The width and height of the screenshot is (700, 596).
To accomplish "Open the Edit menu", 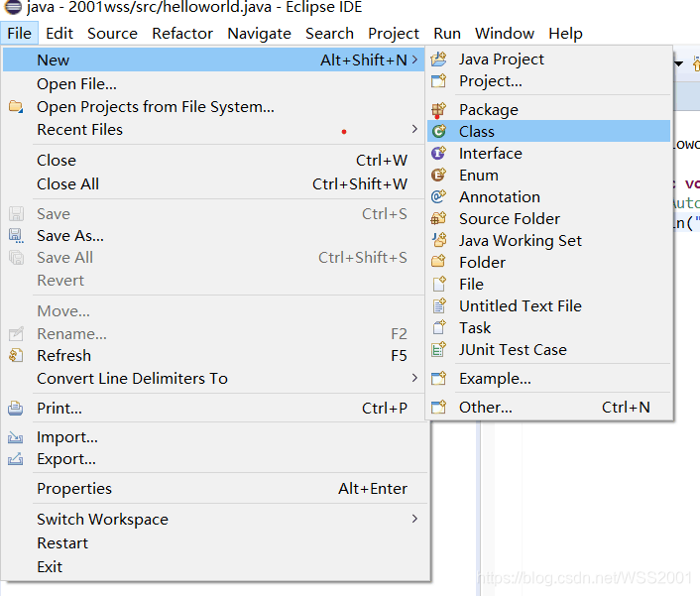I will (59, 34).
